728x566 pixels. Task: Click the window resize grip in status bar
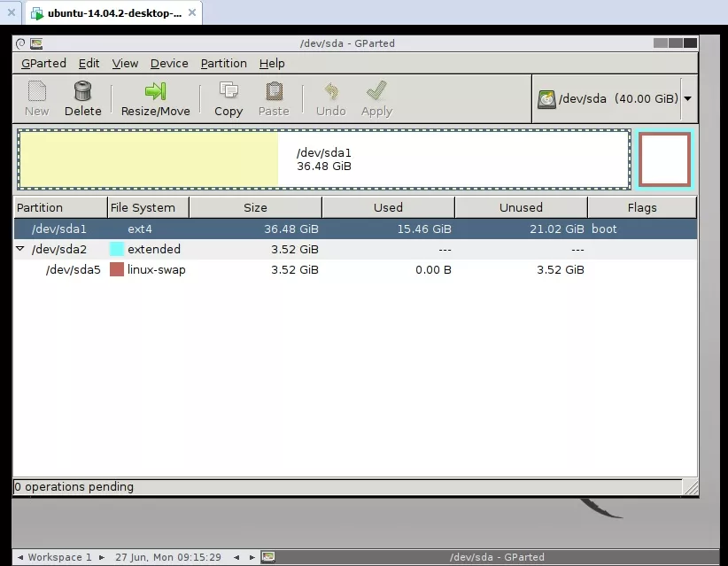(691, 487)
